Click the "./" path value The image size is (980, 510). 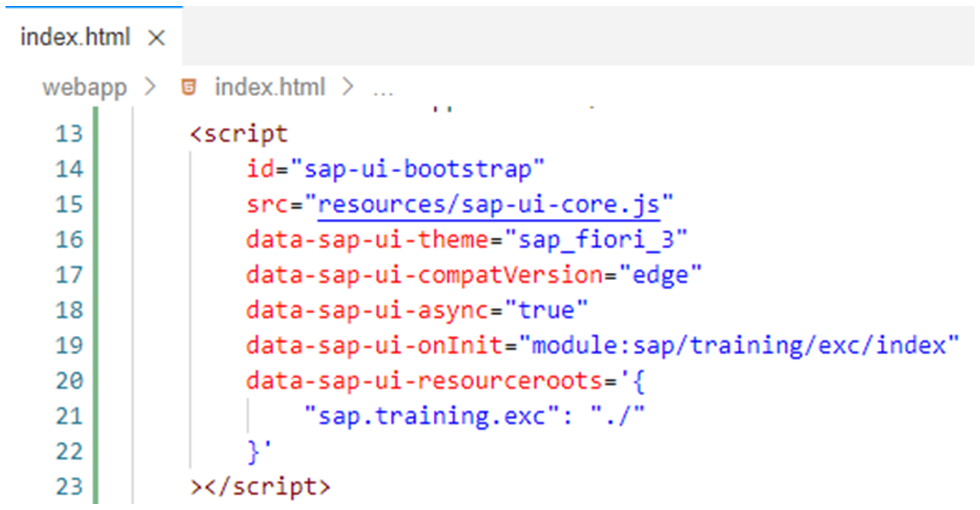[x=617, y=416]
